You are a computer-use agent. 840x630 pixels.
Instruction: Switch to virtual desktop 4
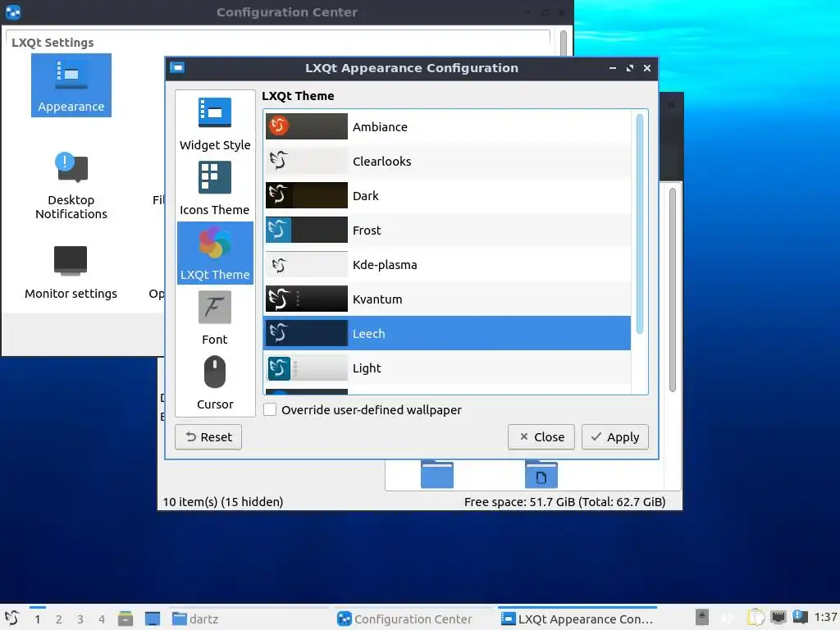(102, 619)
